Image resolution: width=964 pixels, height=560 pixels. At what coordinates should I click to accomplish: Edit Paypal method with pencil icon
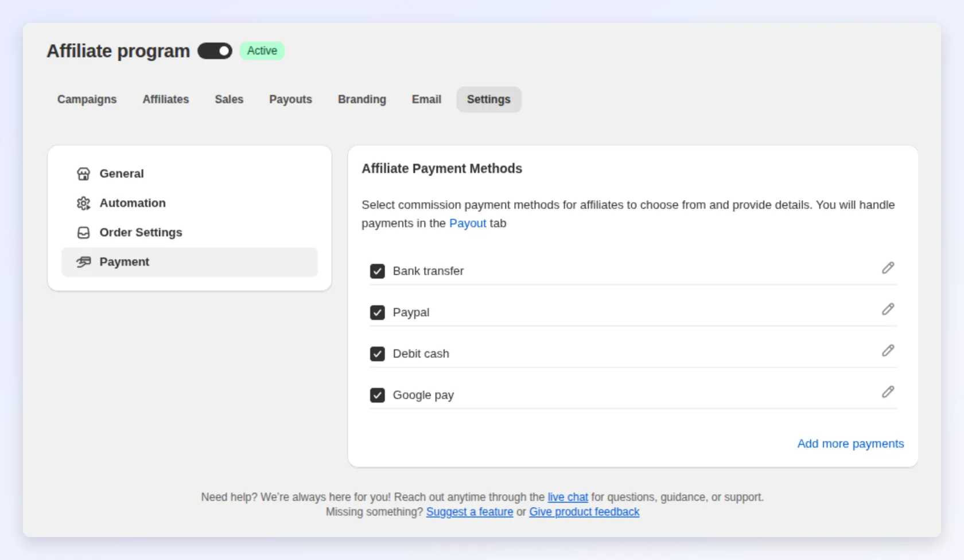888,309
